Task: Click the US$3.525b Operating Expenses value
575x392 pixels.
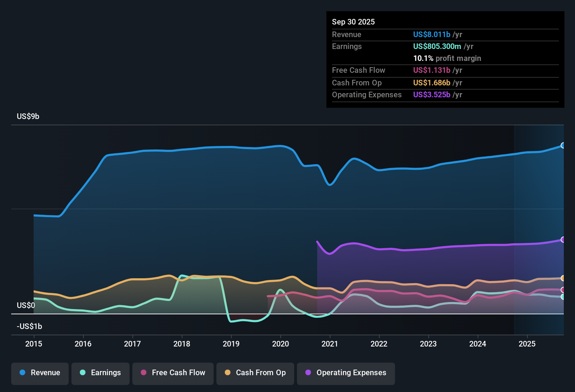Action: coord(432,94)
